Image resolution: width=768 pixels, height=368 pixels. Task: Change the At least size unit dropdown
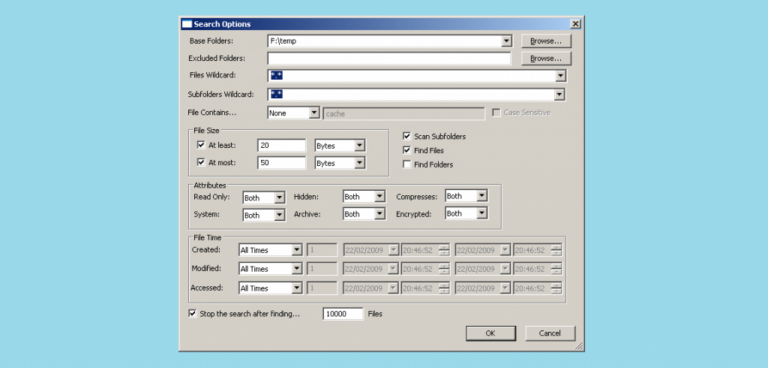[x=340, y=146]
